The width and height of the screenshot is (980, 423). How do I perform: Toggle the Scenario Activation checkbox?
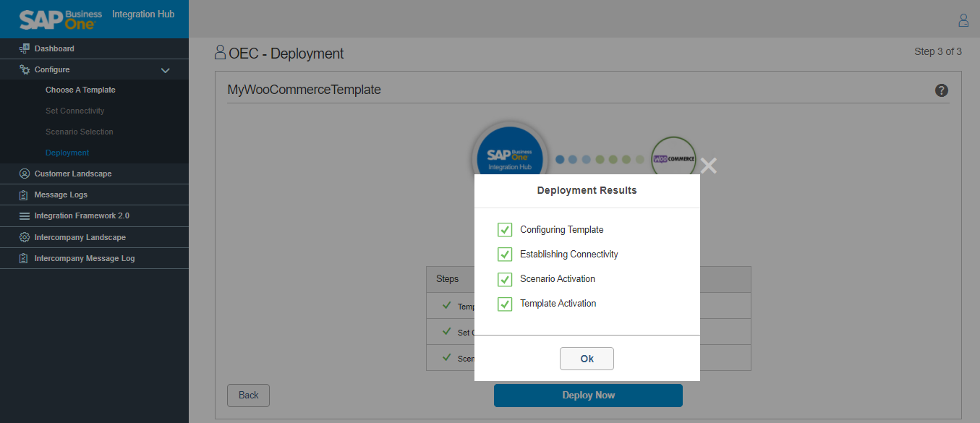click(x=505, y=279)
